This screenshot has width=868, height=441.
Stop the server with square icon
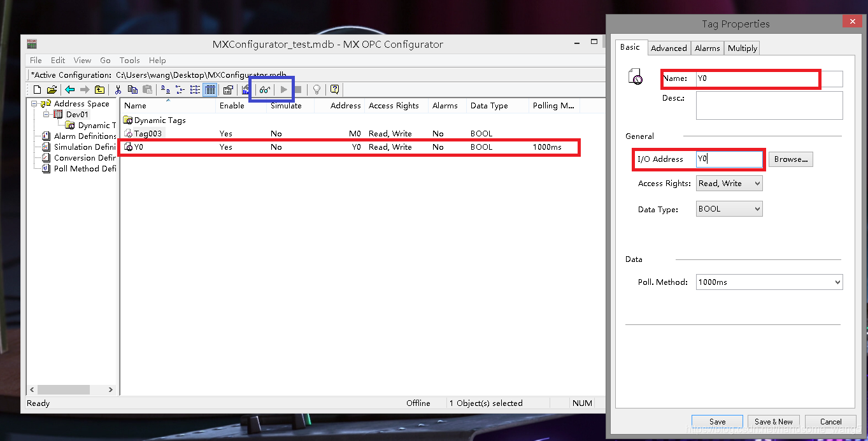[x=298, y=90]
